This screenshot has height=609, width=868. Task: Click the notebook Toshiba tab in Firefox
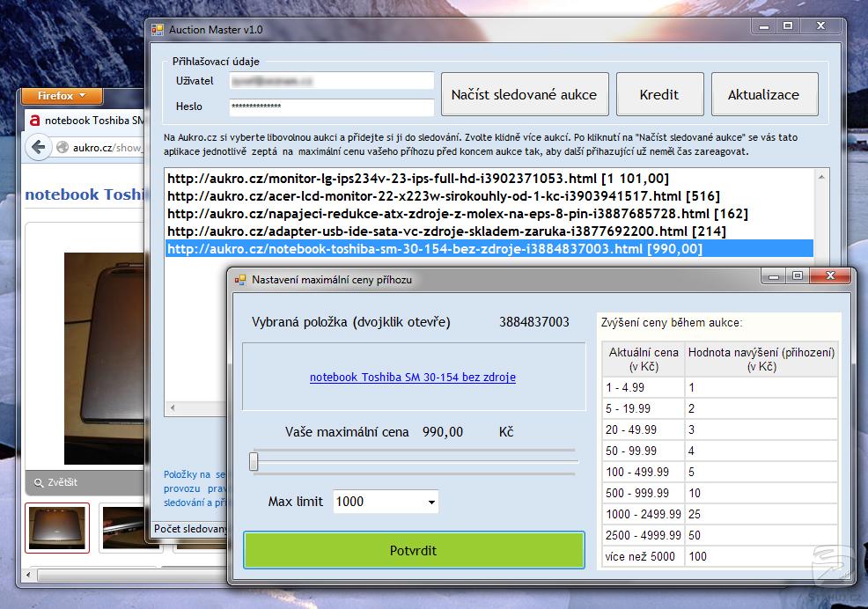click(85, 121)
